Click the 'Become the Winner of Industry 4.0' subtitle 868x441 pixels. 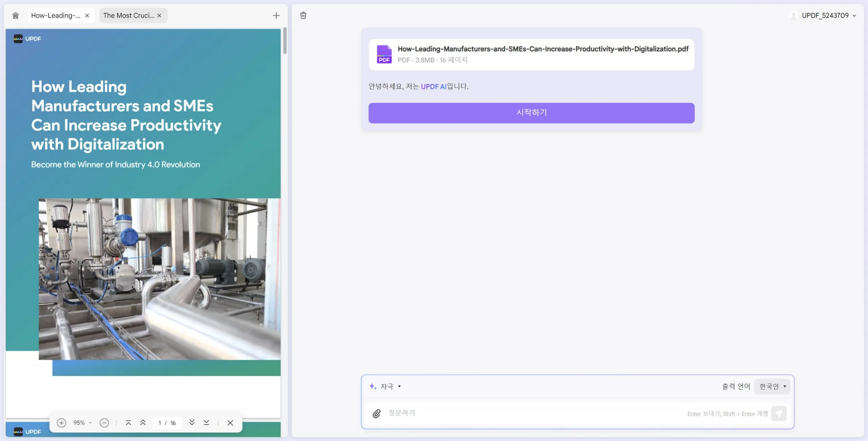point(116,165)
